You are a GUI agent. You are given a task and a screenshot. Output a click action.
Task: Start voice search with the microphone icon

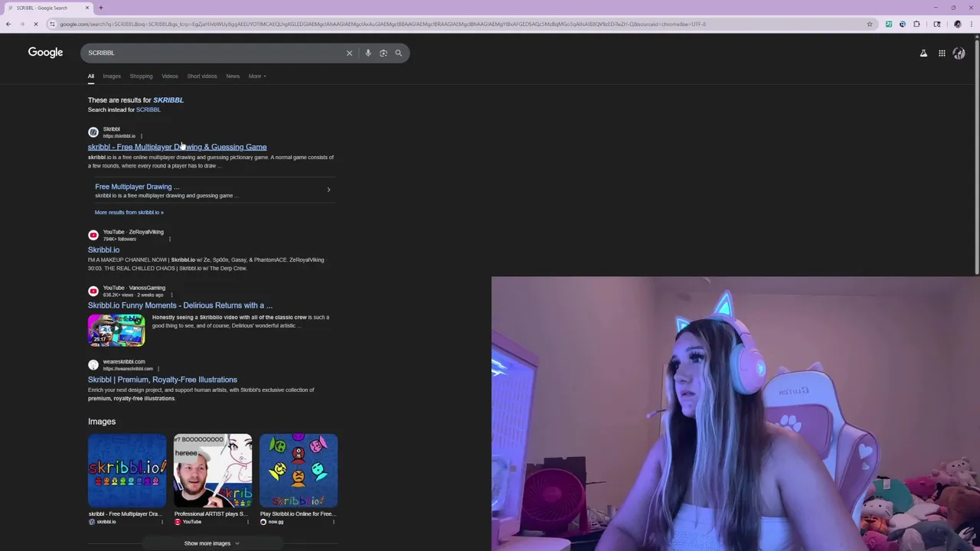tap(368, 53)
